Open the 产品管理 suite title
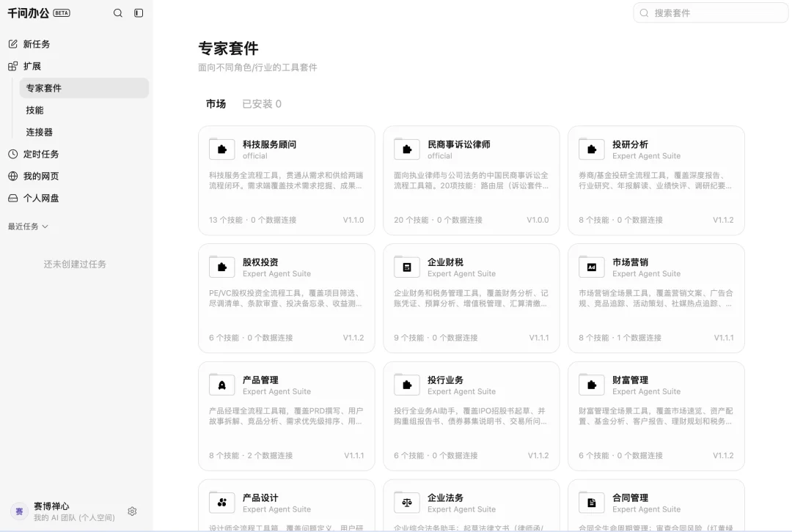 pyautogui.click(x=260, y=380)
